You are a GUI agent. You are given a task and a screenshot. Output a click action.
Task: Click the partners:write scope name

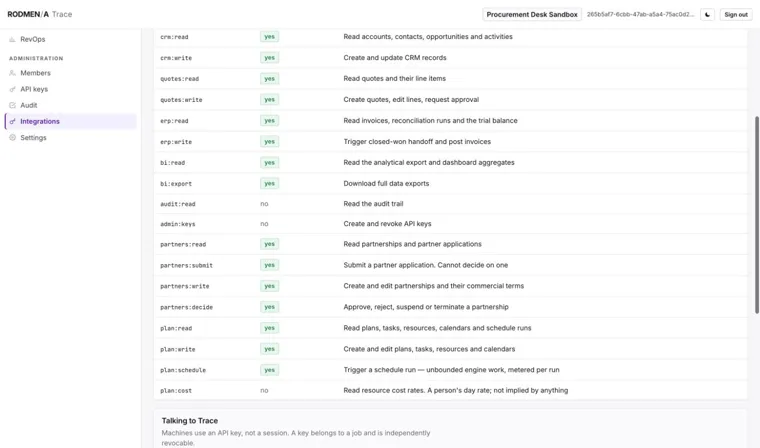(185, 287)
